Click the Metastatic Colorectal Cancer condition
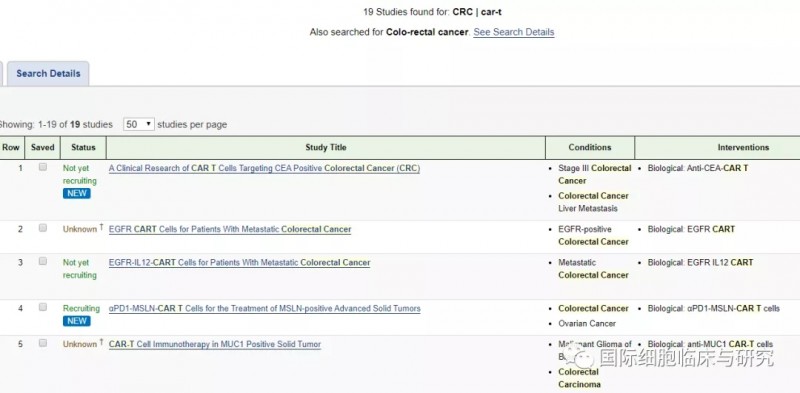Image resolution: width=800 pixels, height=393 pixels. click(593, 269)
